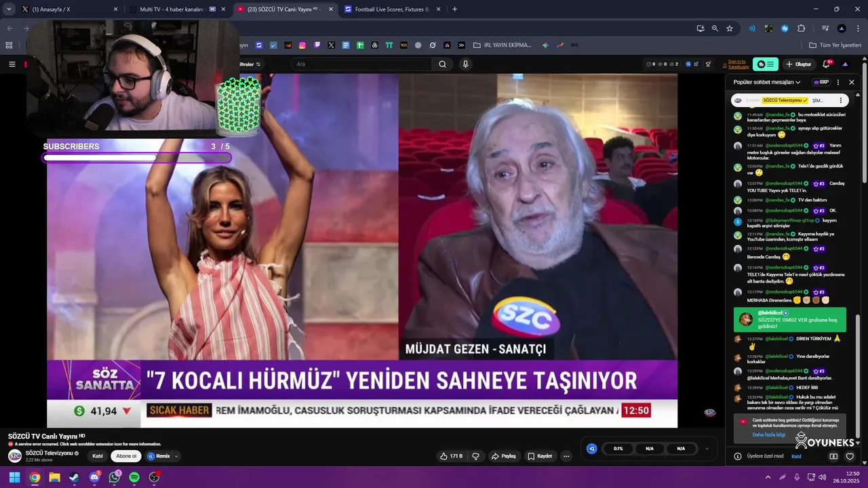Screen dimensions: 868x488
Task: Expand the stats panel chevron below video
Action: coord(707,448)
